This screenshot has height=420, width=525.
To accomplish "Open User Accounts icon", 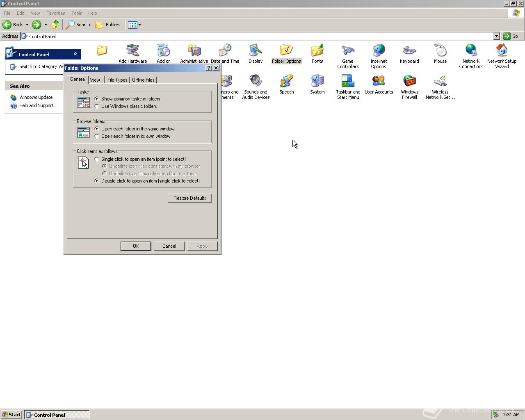I will [x=379, y=84].
